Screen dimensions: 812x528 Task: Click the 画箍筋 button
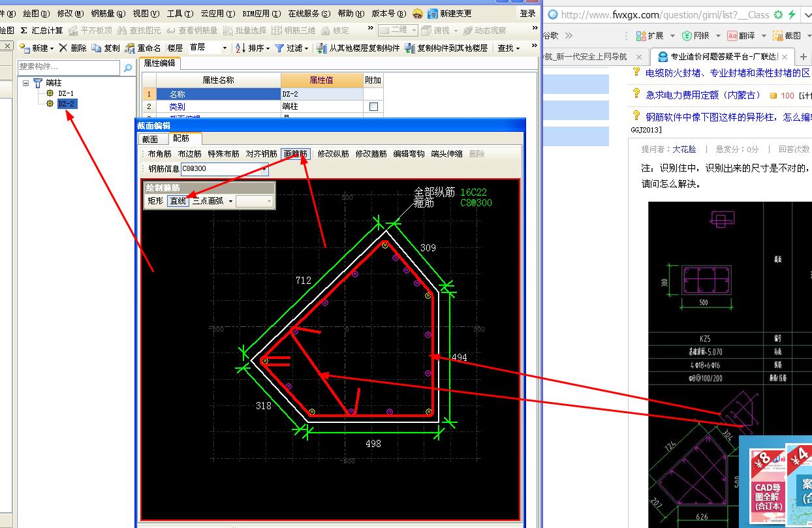tap(296, 154)
